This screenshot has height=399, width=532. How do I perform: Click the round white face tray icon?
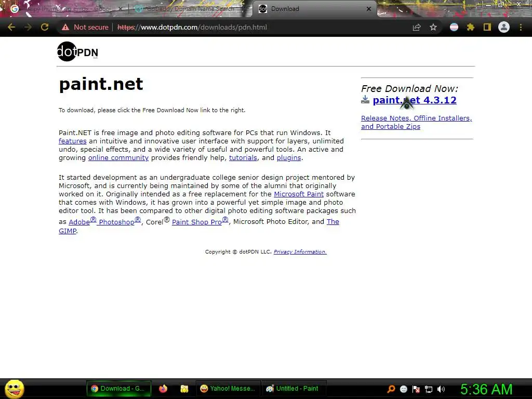tap(404, 389)
